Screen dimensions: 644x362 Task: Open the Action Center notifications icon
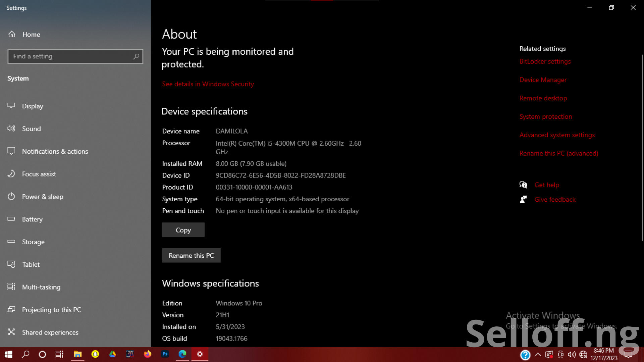pos(628,354)
